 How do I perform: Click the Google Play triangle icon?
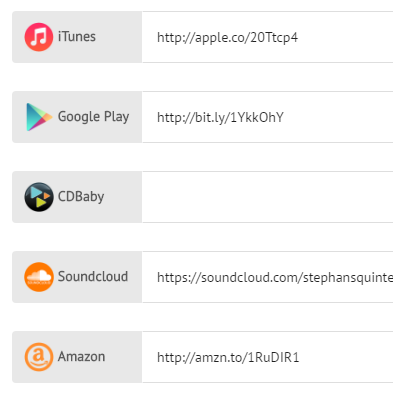[x=39, y=117]
